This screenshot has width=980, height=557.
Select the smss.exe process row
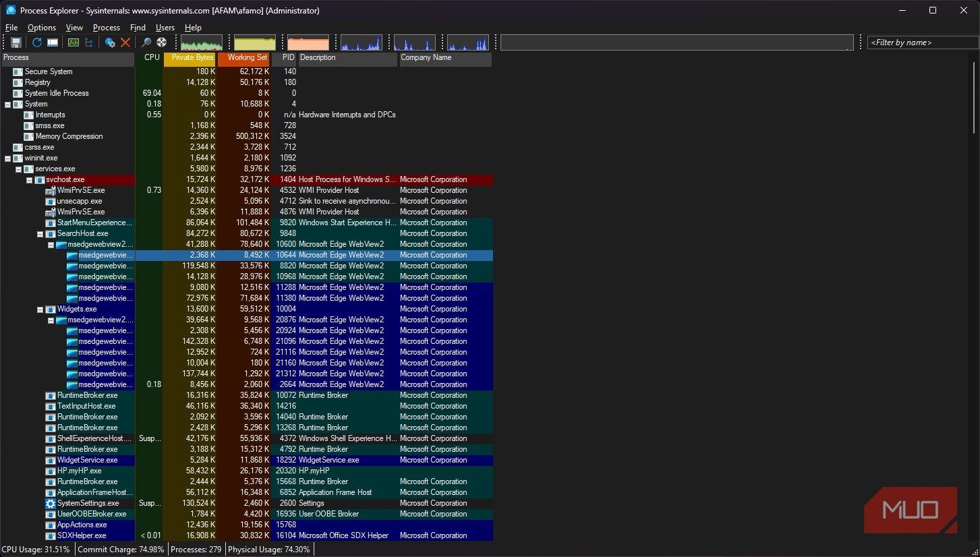[246, 125]
